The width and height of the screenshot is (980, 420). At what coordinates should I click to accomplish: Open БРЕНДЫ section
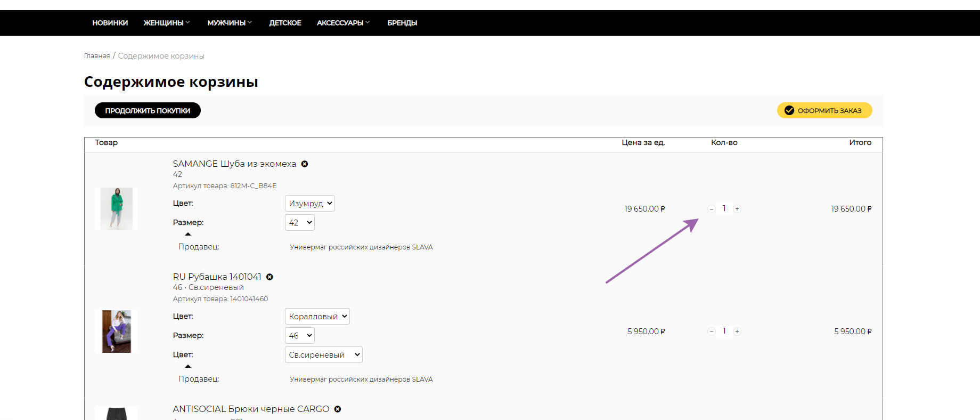click(402, 23)
